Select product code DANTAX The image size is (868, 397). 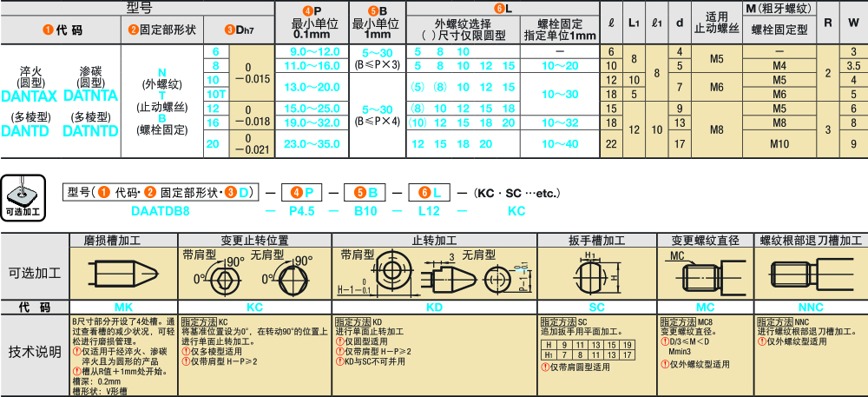30,96
